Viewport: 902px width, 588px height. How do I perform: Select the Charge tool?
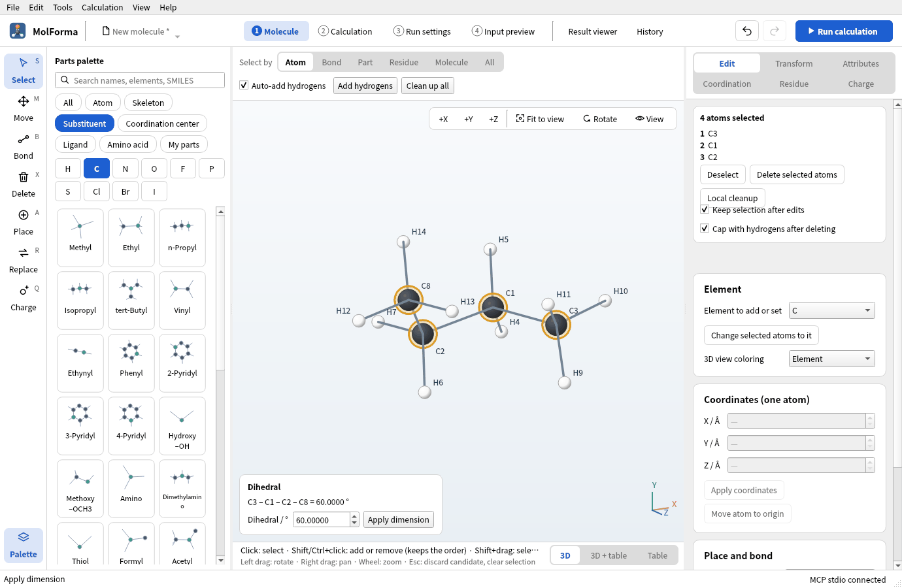[24, 298]
